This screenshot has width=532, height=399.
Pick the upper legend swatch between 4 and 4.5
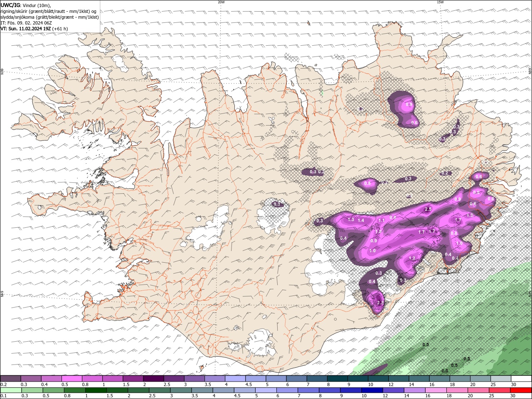coord(235,379)
